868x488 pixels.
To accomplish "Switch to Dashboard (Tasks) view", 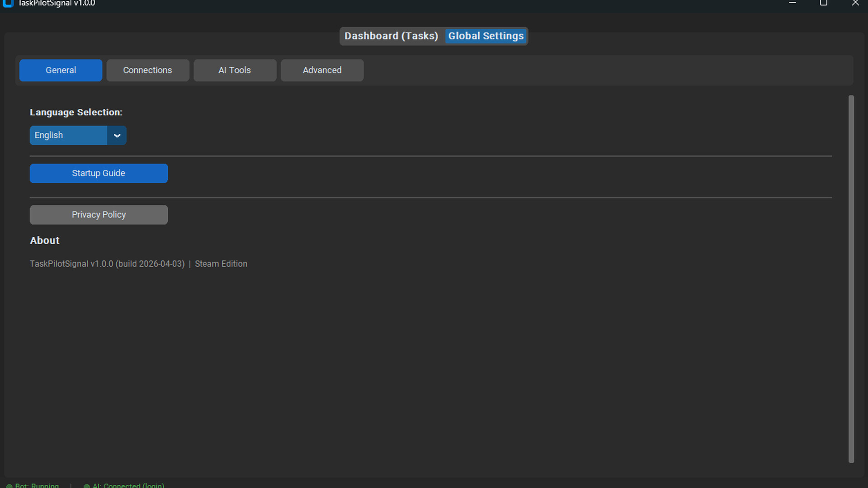I will point(391,36).
